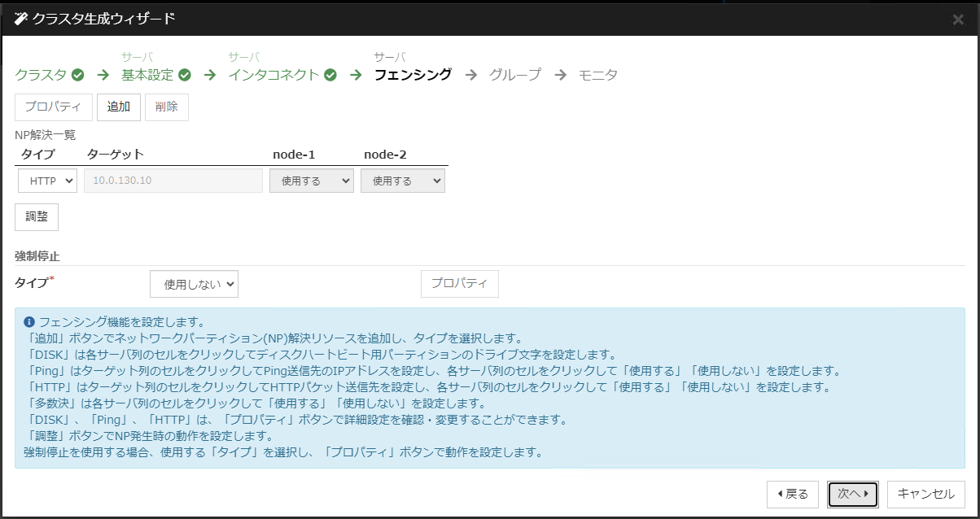Click 次へ to proceed
Screen dimensions: 980x519
[x=852, y=494]
